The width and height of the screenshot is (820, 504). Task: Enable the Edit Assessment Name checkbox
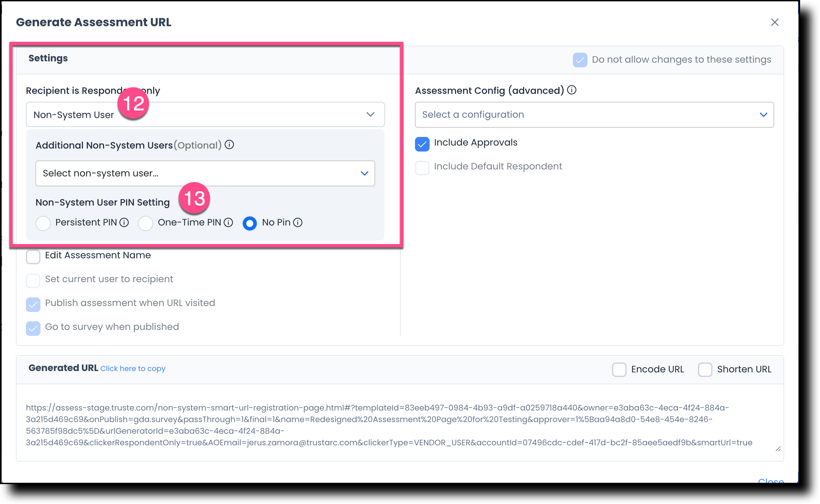(33, 257)
